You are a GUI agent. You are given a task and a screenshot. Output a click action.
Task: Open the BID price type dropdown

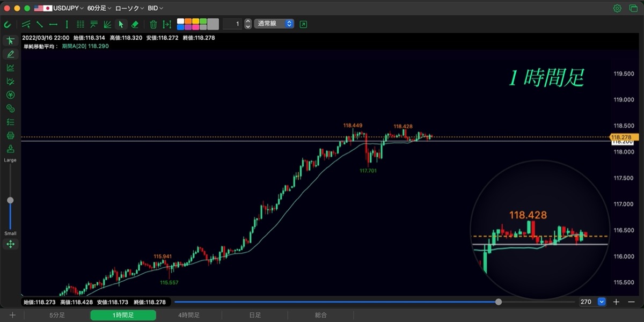click(x=156, y=8)
